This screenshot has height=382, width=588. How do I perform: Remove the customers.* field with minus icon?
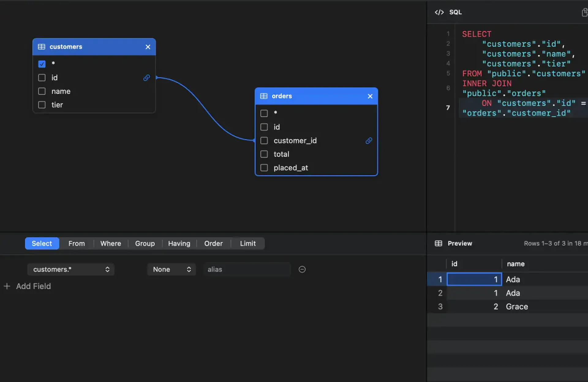coord(302,269)
